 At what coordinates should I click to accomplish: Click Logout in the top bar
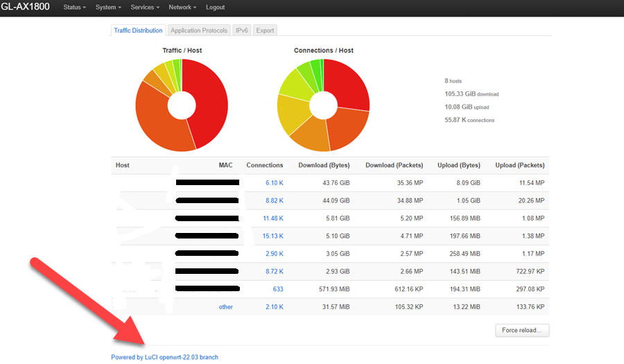tap(216, 7)
